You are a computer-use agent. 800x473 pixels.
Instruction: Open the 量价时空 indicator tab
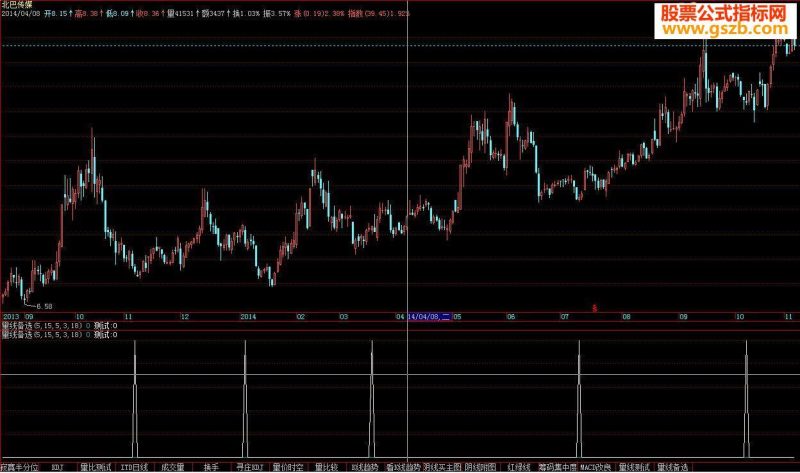[x=288, y=467]
